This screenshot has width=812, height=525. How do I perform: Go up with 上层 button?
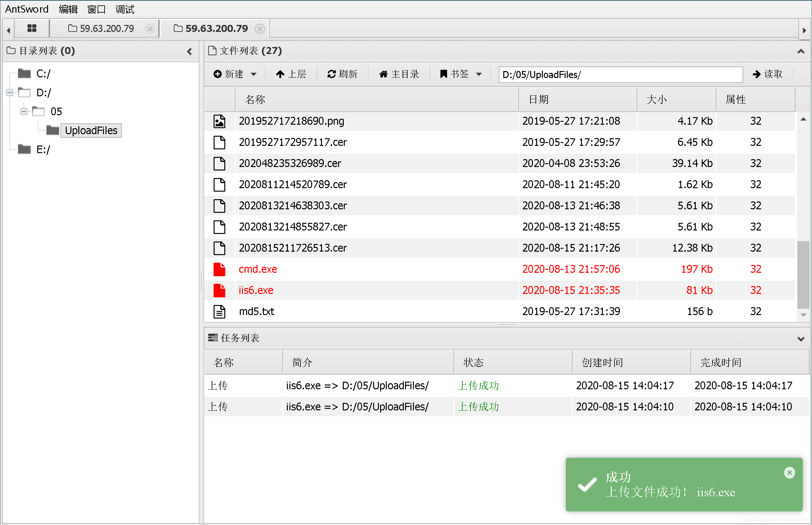pos(291,74)
